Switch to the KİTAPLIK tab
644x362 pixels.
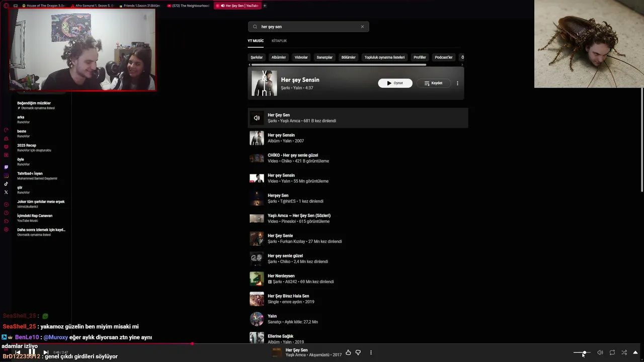[x=279, y=41]
